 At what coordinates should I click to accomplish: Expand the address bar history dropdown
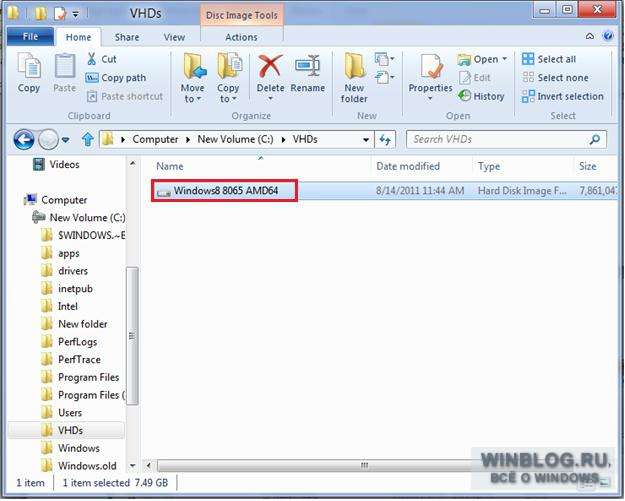pos(366,140)
